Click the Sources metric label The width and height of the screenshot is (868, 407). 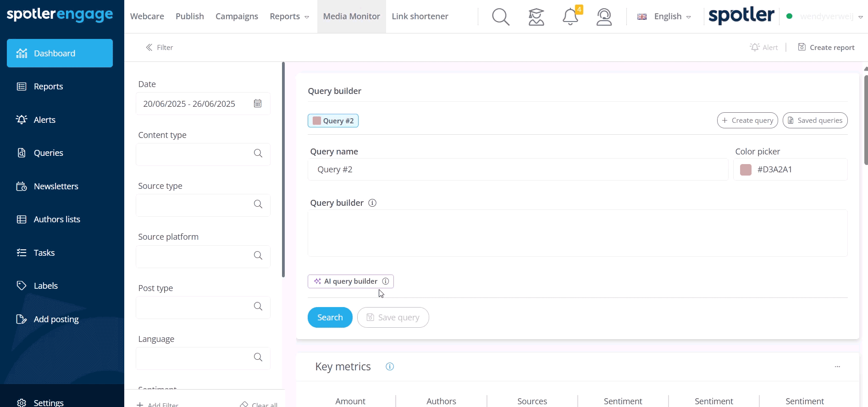tap(532, 401)
